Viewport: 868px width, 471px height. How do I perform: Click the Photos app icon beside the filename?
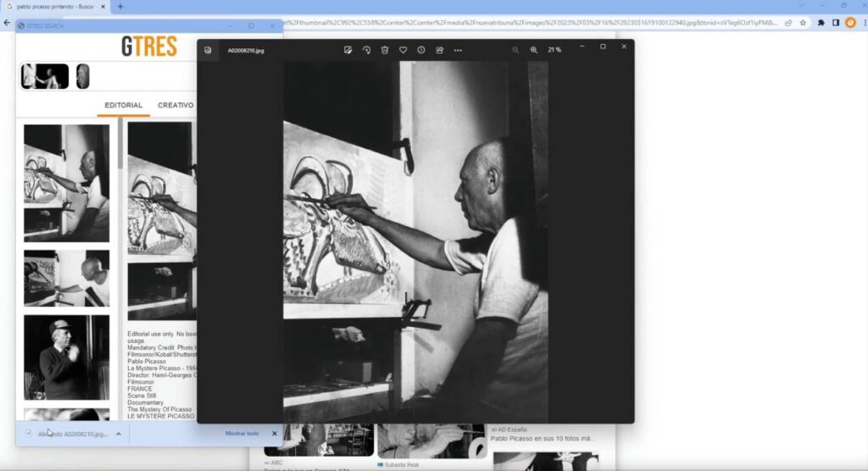tap(208, 50)
